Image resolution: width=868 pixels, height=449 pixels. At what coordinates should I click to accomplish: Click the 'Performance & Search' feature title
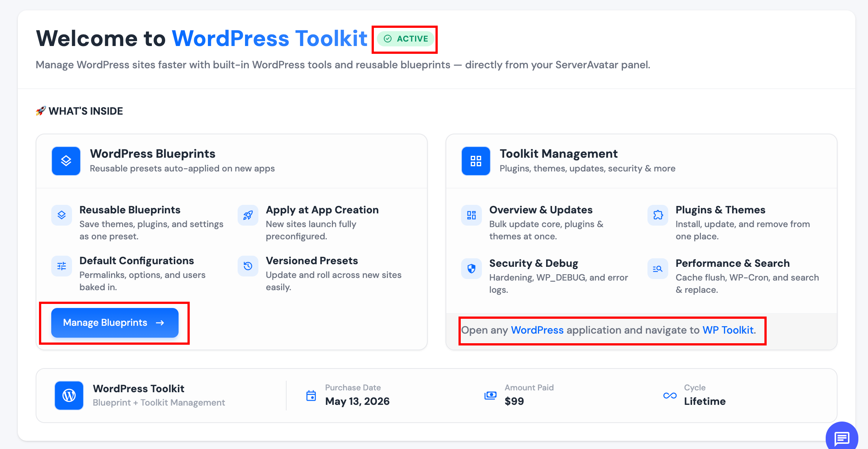pyautogui.click(x=732, y=263)
